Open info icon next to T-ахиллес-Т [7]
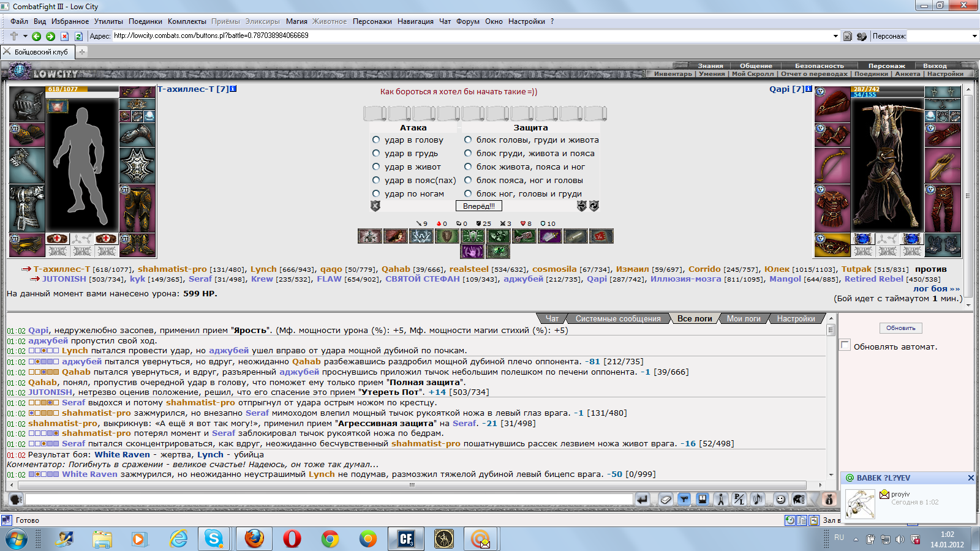Screen dimensions: 980x551 [x=233, y=89]
